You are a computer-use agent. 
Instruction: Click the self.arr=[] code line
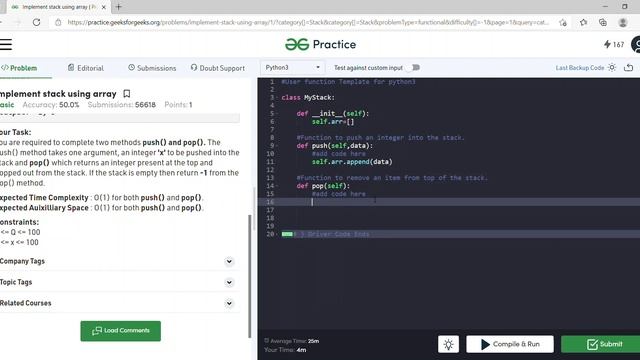tap(333, 122)
